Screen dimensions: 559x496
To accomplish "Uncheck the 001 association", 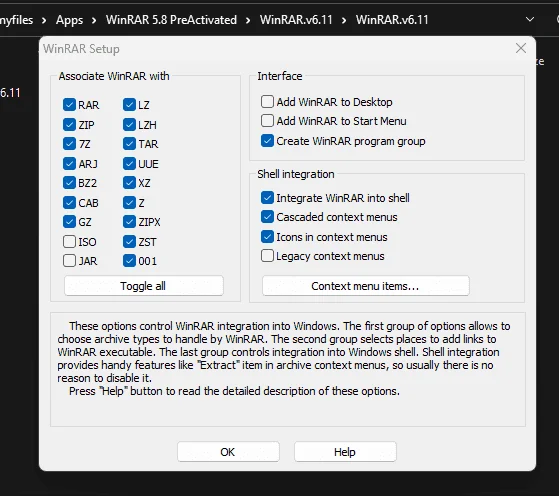I will coord(129,261).
